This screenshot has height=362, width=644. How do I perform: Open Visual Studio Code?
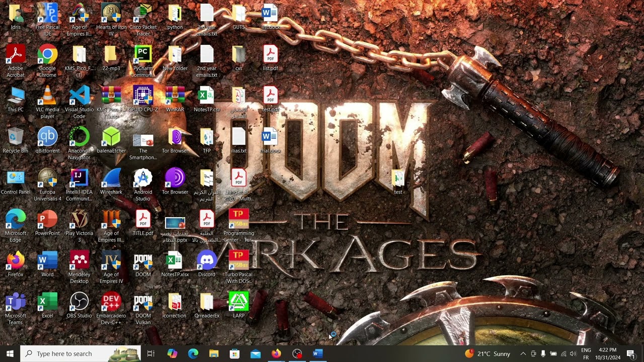(x=79, y=102)
